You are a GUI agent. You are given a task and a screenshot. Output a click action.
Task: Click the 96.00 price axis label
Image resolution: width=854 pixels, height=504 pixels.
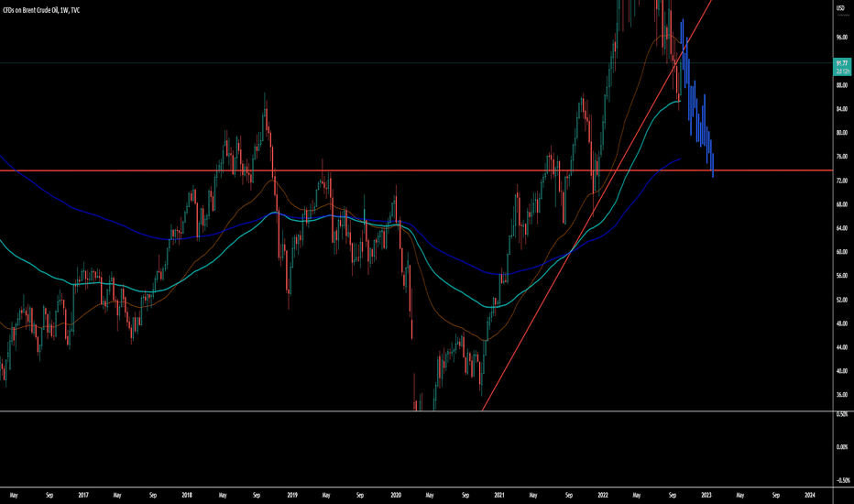click(842, 38)
